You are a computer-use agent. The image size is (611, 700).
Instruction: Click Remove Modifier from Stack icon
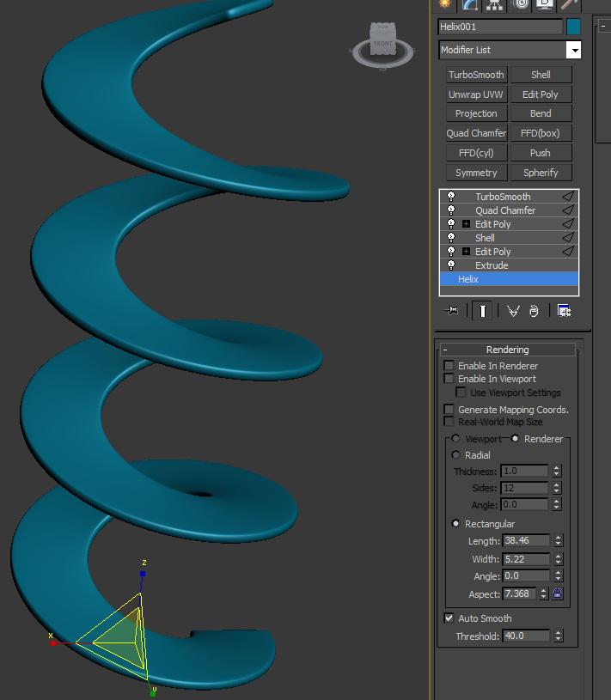click(534, 311)
